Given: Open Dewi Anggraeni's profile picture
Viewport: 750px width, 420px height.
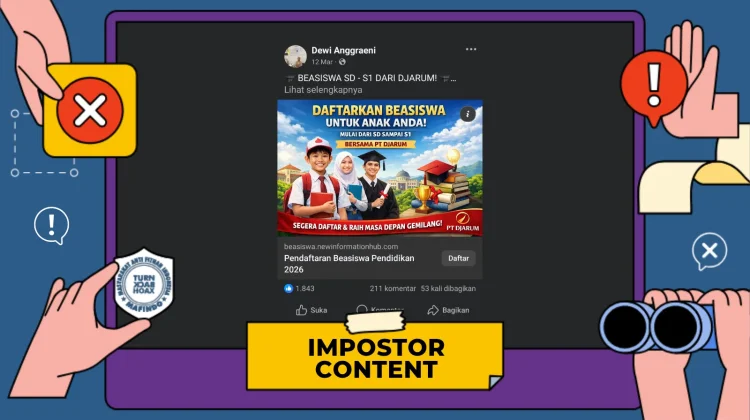Looking at the screenshot, I should point(295,56).
